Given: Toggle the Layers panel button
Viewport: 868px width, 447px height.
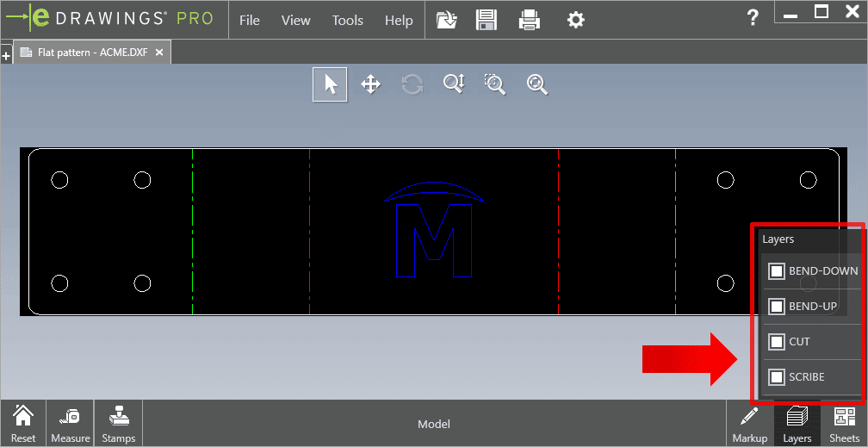Looking at the screenshot, I should (797, 424).
